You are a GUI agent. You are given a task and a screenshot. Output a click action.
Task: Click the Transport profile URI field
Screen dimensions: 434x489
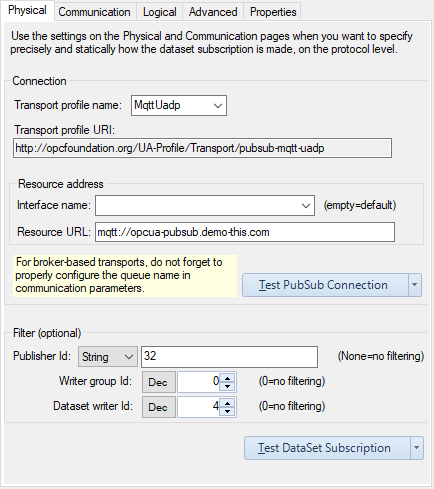point(202,148)
